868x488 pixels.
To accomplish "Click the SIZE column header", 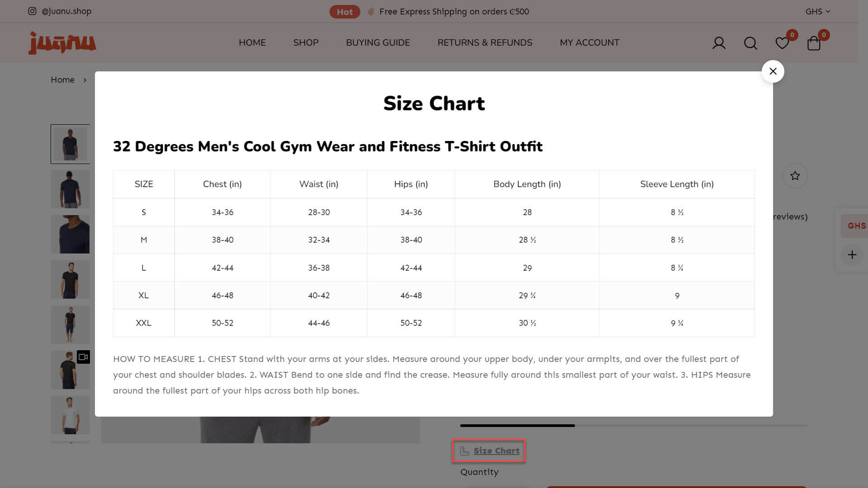I will coord(144,184).
